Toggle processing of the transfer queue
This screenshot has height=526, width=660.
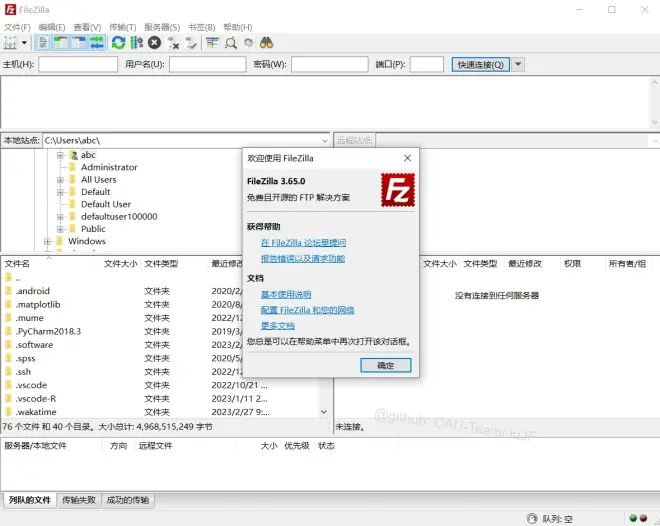tap(137, 43)
